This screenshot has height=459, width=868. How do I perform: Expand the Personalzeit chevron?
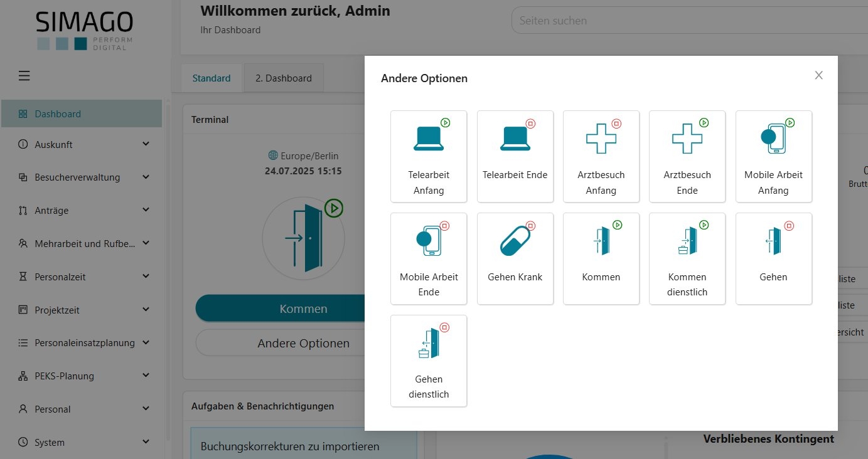point(146,277)
